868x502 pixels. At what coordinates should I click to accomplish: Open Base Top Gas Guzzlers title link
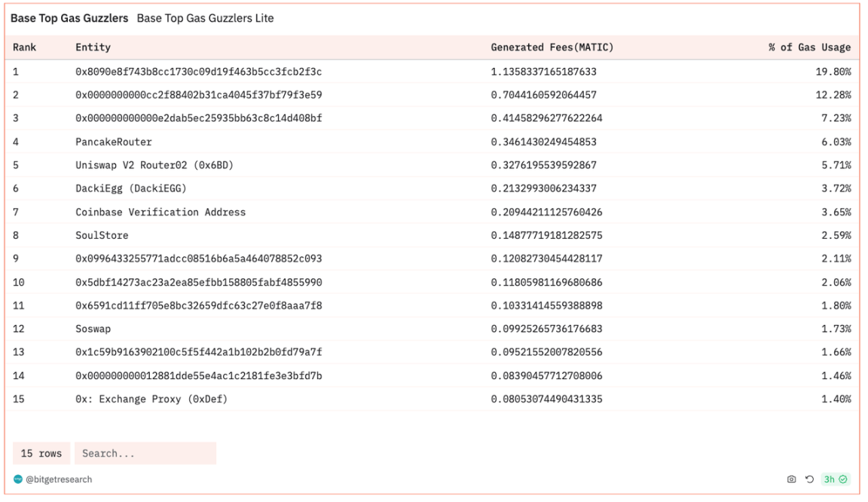point(69,18)
